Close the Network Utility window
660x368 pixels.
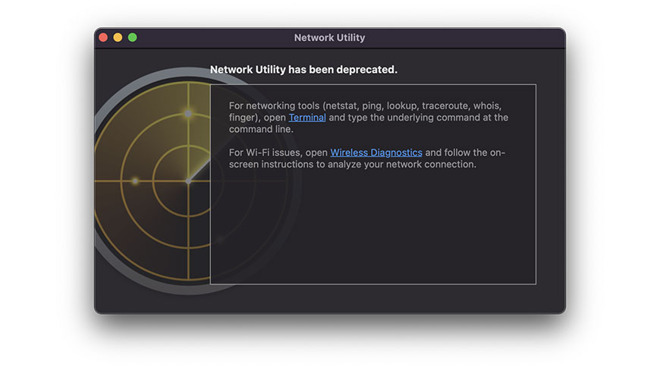pyautogui.click(x=104, y=37)
